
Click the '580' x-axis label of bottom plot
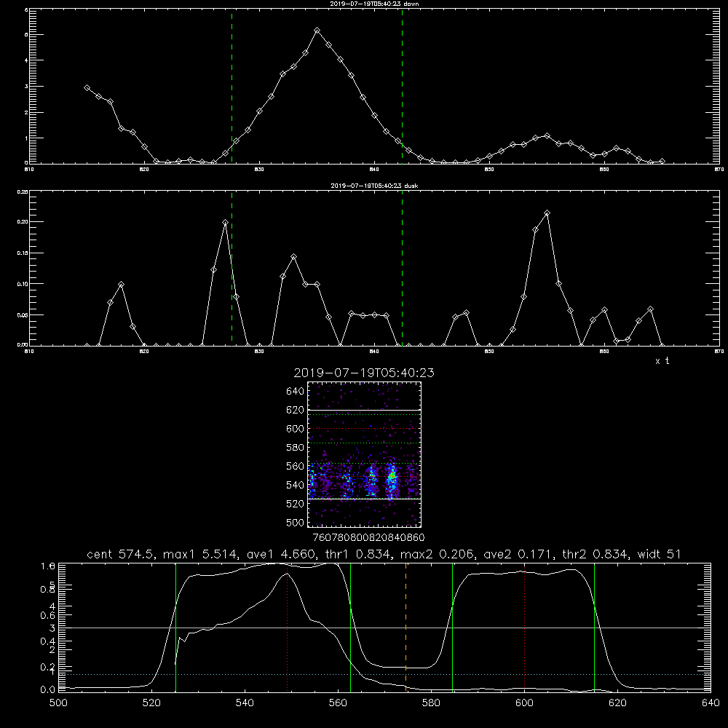431,703
